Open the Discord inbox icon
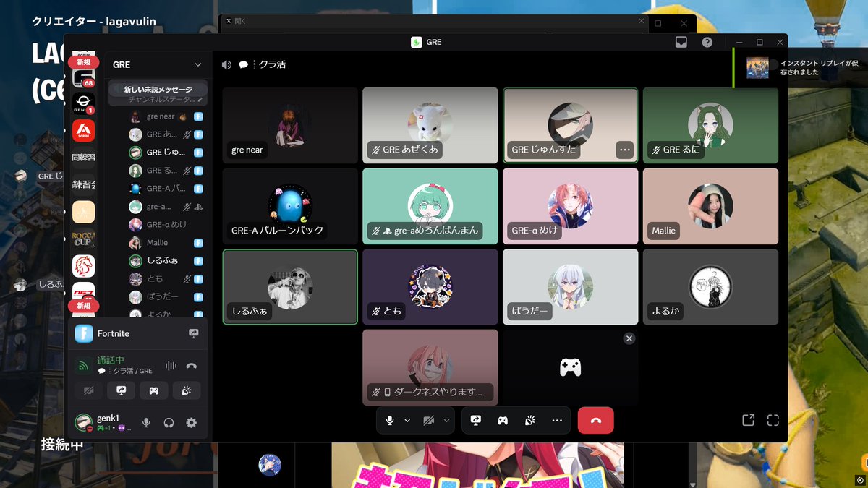868x488 pixels. coord(681,42)
